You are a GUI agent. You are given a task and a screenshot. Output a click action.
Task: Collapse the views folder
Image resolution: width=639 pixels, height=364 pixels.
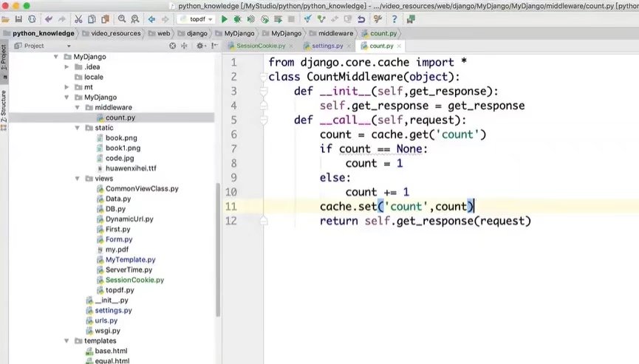pos(77,179)
